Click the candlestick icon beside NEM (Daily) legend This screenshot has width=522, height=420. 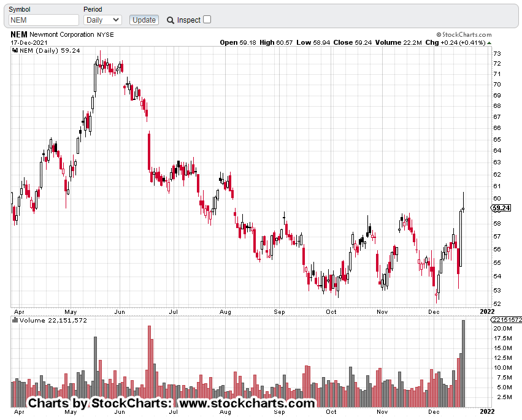(x=15, y=51)
